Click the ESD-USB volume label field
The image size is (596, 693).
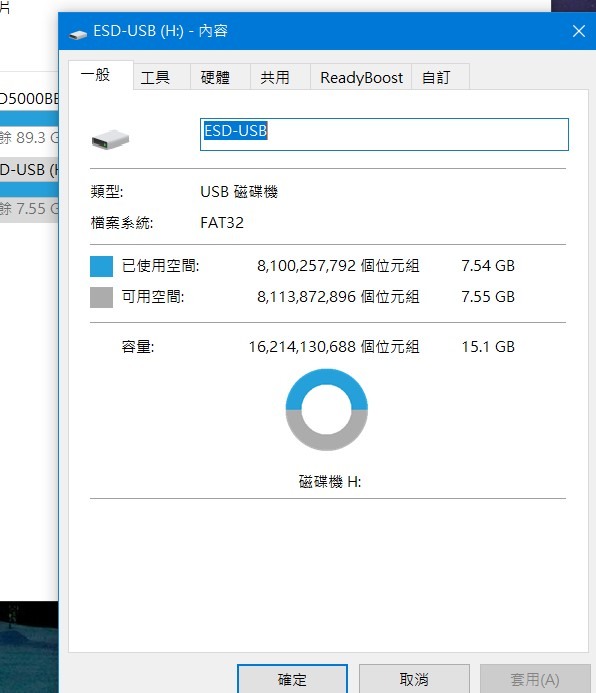384,134
